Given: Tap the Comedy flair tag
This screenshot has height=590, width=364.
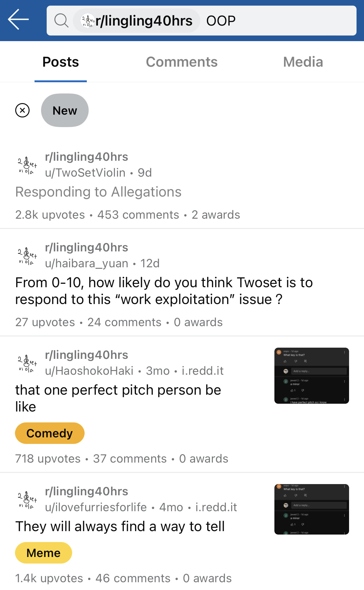Looking at the screenshot, I should click(50, 433).
